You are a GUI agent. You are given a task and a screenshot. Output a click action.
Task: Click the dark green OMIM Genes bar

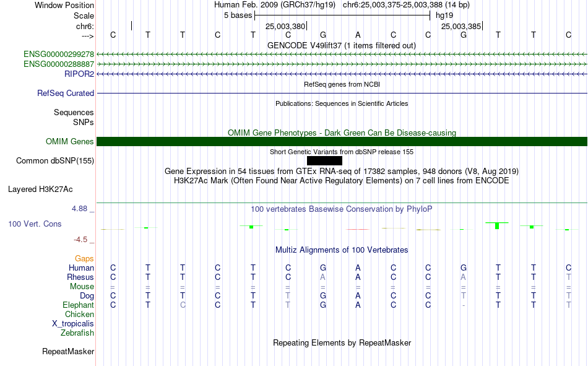tap(342, 142)
